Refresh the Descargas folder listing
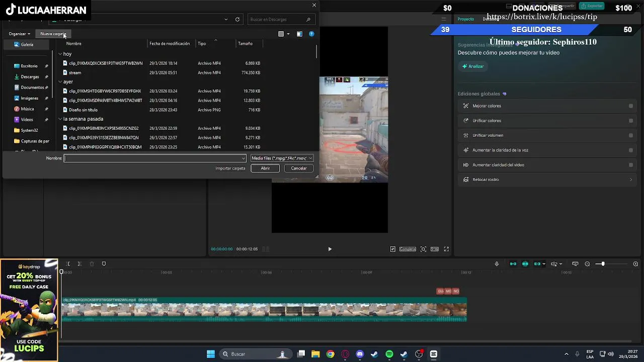The height and width of the screenshot is (362, 644). (x=237, y=19)
